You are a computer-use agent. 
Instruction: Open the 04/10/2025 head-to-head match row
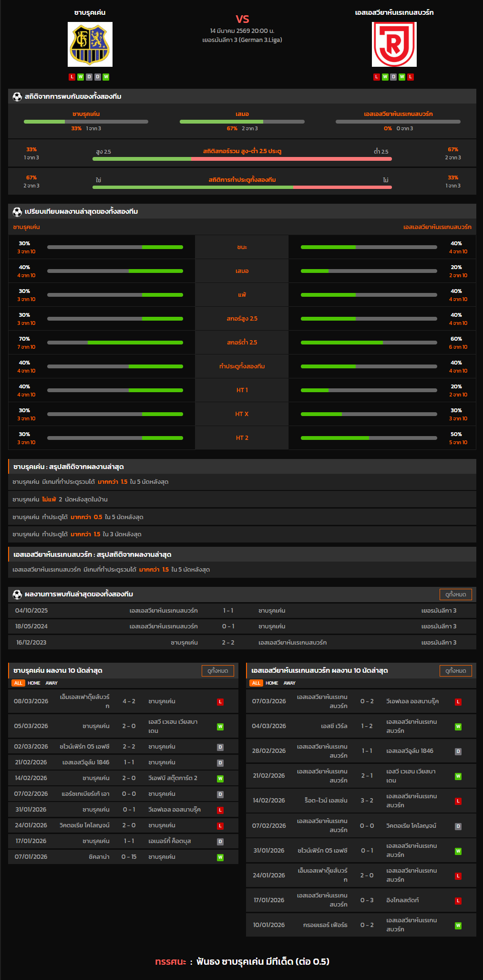pyautogui.click(x=242, y=611)
